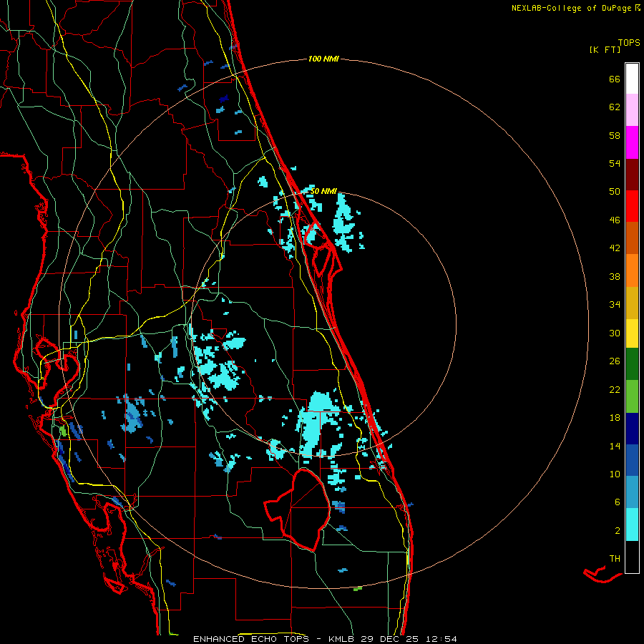Click the TOPS legend title
The width and height of the screenshot is (644, 644).
click(629, 42)
